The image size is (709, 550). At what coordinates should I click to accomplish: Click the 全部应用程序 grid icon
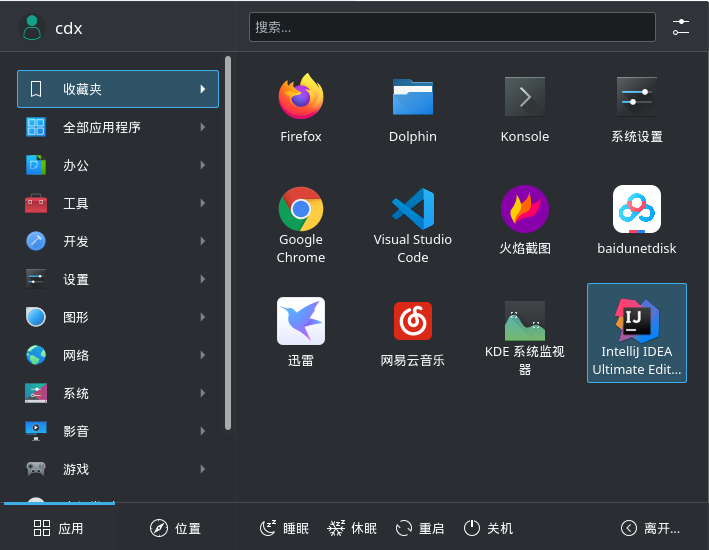pos(36,127)
